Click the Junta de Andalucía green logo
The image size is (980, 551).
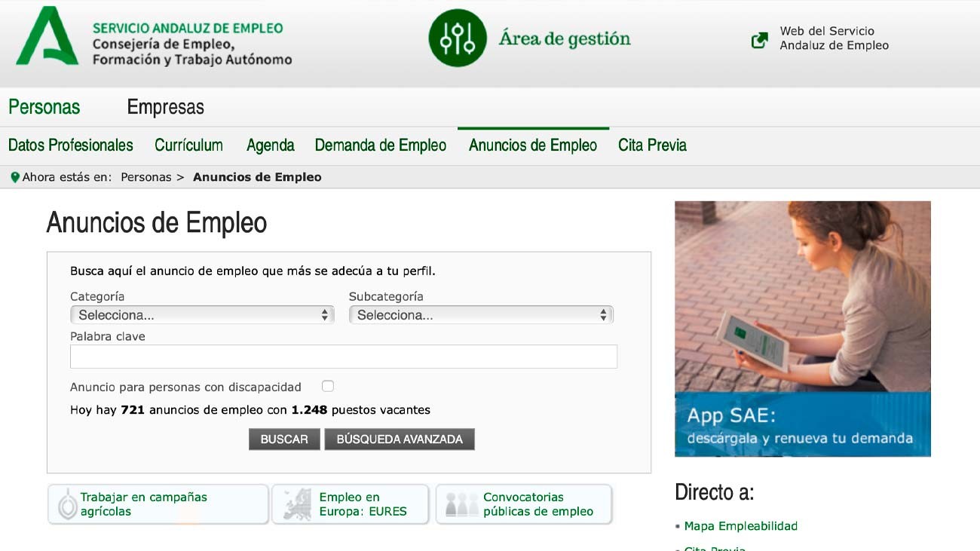tap(47, 37)
